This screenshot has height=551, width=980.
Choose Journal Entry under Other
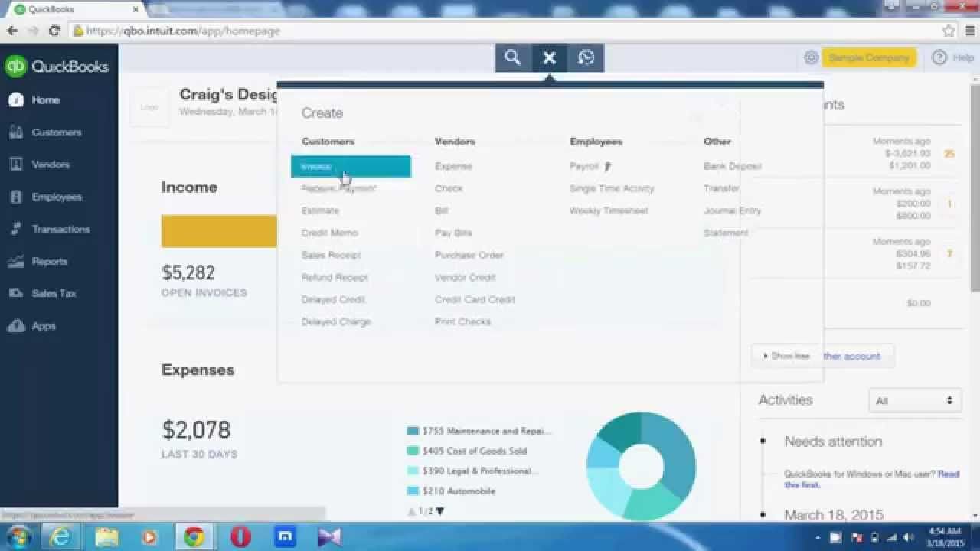pos(732,210)
